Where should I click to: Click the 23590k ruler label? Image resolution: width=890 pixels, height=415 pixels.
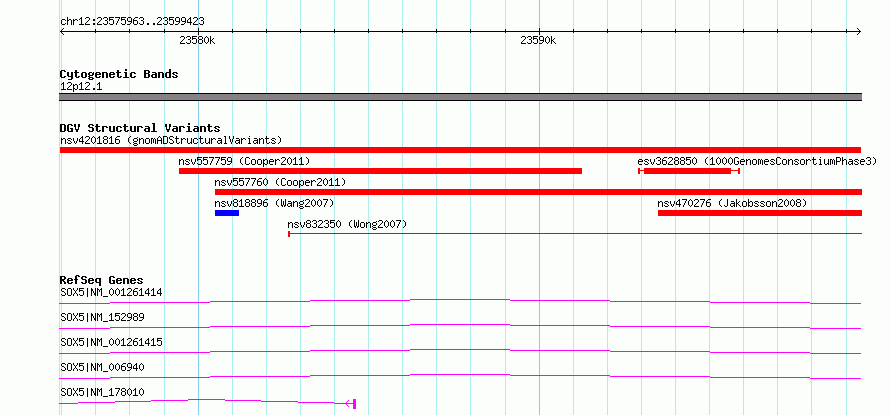(x=538, y=40)
